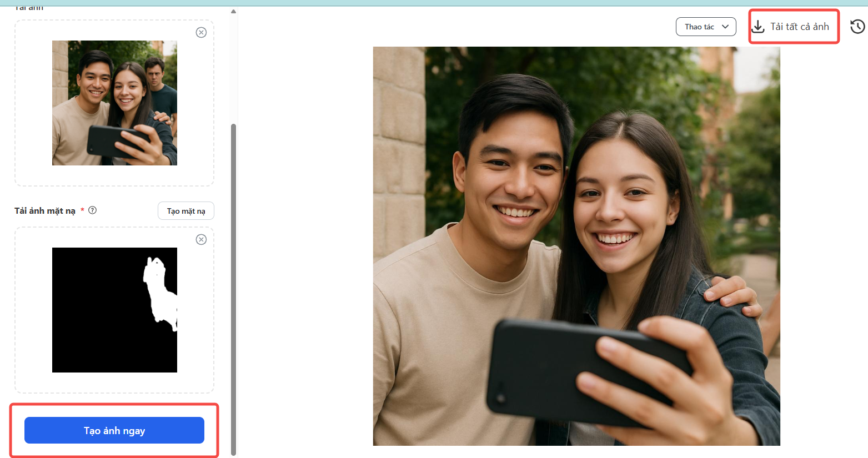
Task: Click scrollbar track above the thumb
Action: [x=233, y=67]
